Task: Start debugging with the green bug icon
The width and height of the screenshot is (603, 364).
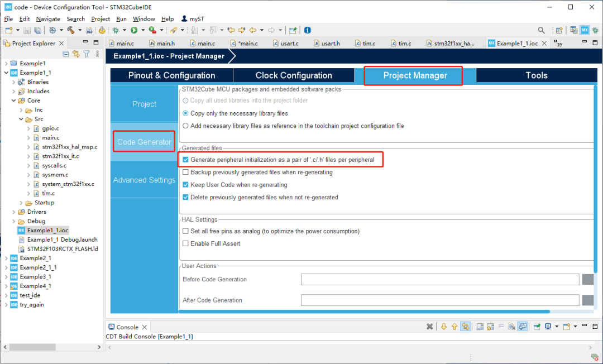Action: (x=116, y=30)
